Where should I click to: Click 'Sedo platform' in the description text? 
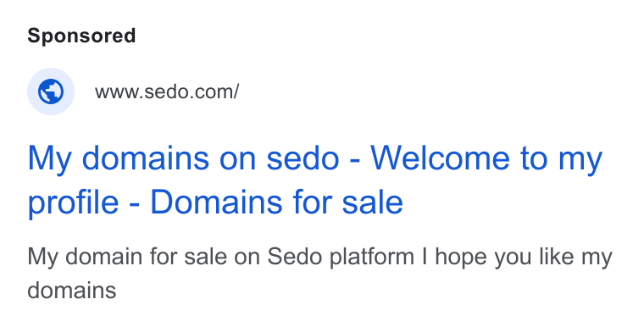tap(341, 257)
